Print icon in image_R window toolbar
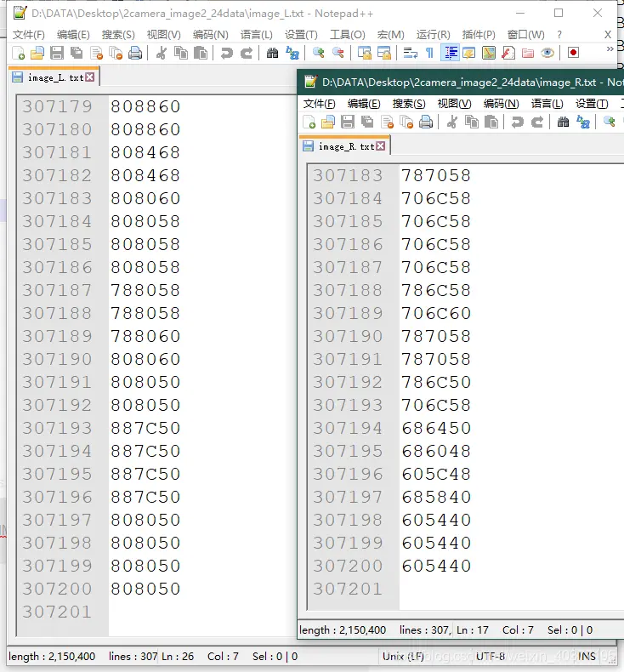624x672 pixels. (426, 122)
